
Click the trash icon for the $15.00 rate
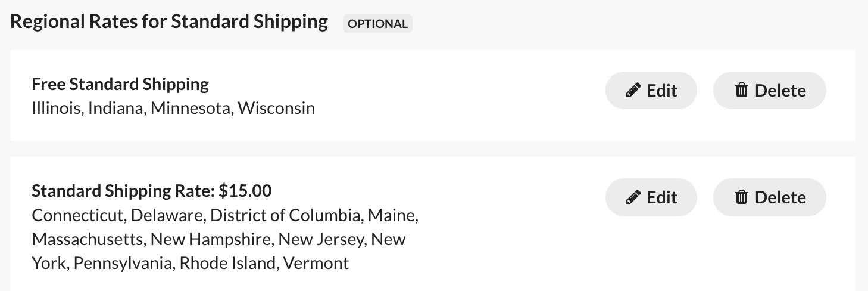pos(742,197)
